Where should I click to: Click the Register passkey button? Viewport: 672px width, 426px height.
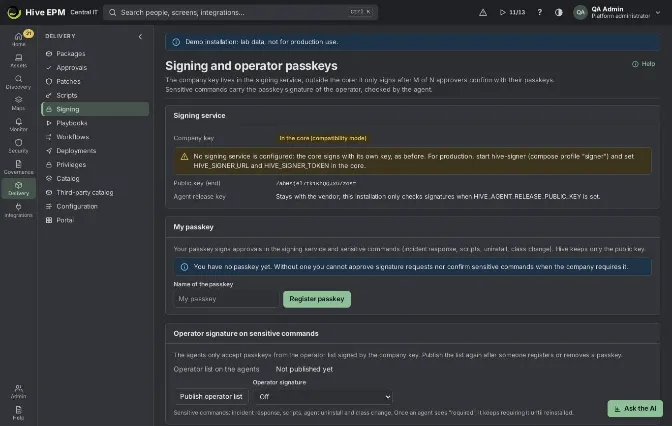pos(317,299)
